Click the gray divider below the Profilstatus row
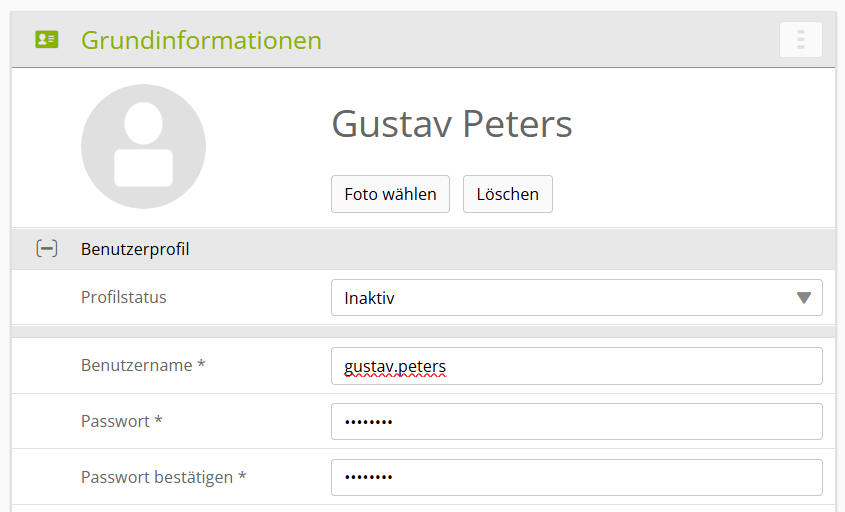 click(423, 331)
